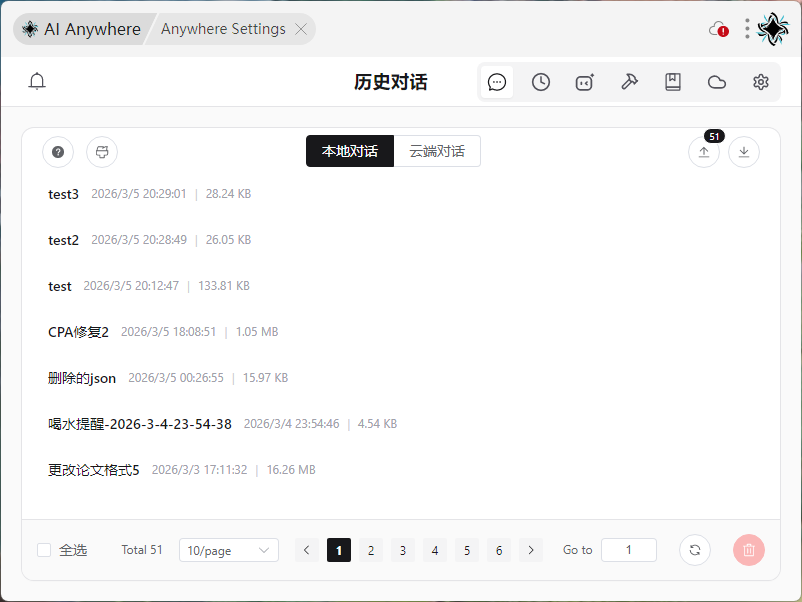Click the notification bell icon
Screen dimensions: 802x602
pos(37,82)
